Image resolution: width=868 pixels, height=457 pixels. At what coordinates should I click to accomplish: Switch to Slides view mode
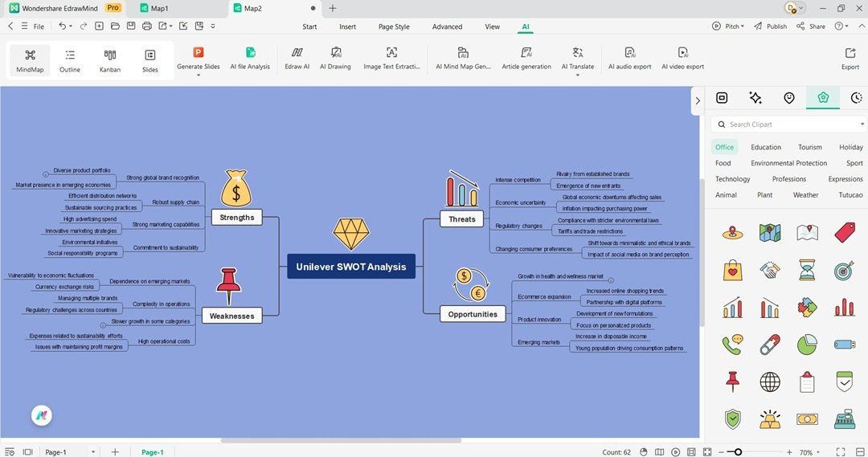pos(150,60)
